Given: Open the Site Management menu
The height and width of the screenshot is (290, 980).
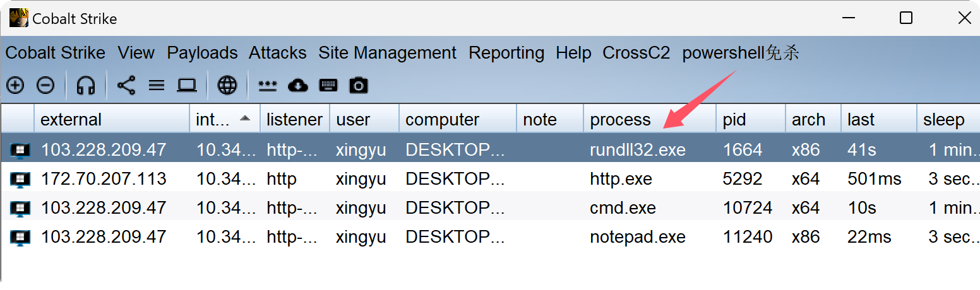Looking at the screenshot, I should coord(387,53).
